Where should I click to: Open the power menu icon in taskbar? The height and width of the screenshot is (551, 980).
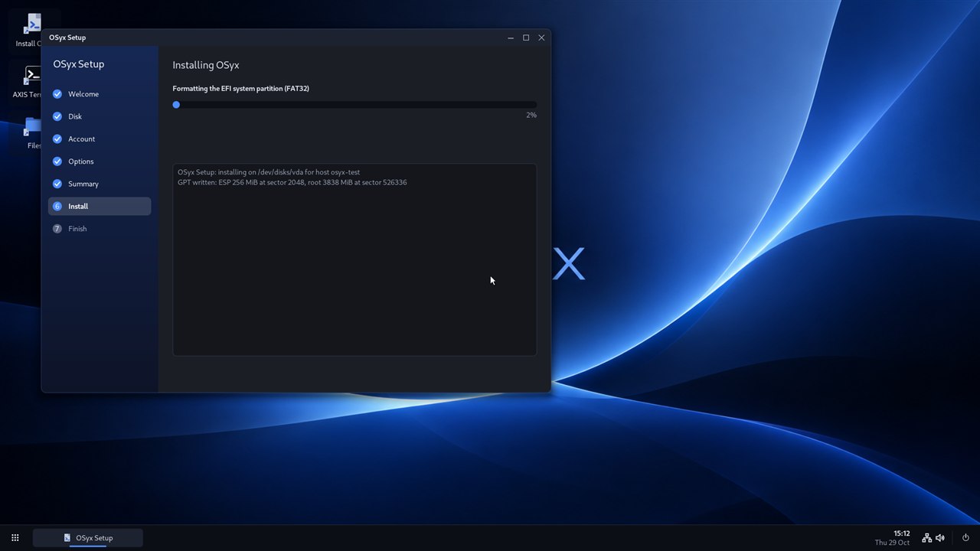(x=965, y=538)
